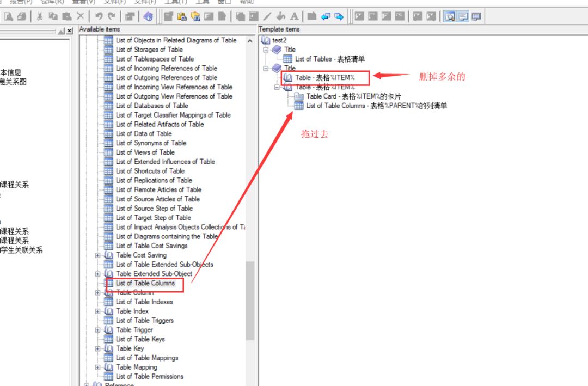The width and height of the screenshot is (588, 386).
Task: Select 'List of Synonyms of Table' item
Action: pyautogui.click(x=151, y=143)
